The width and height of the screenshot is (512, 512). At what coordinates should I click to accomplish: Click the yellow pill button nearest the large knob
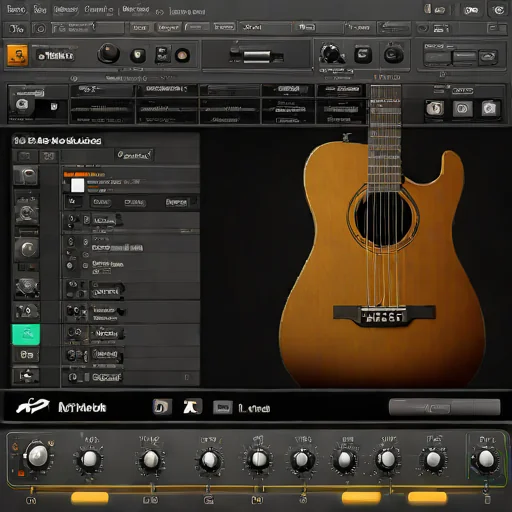click(x=89, y=498)
